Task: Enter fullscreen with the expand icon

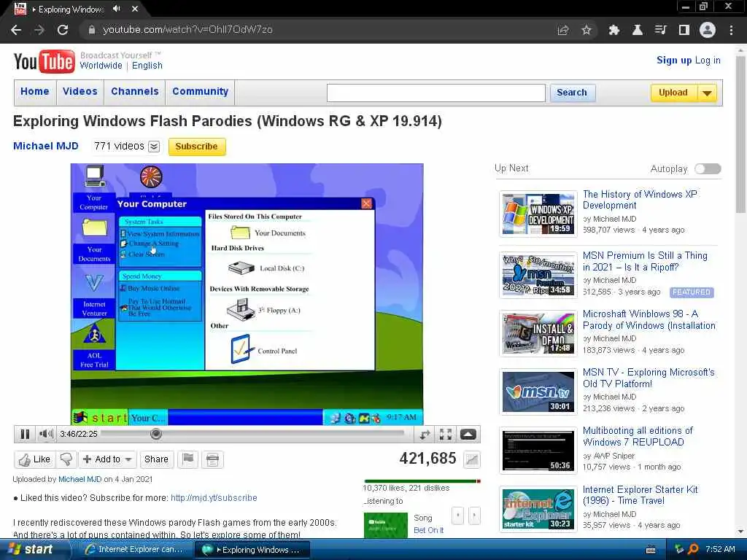Action: point(446,434)
